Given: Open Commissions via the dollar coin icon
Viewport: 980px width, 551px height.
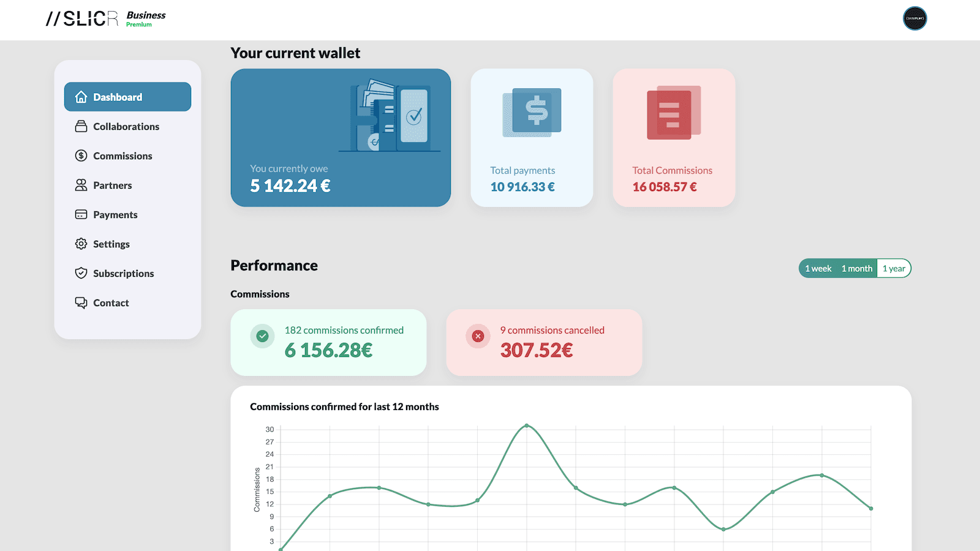Looking at the screenshot, I should [81, 156].
